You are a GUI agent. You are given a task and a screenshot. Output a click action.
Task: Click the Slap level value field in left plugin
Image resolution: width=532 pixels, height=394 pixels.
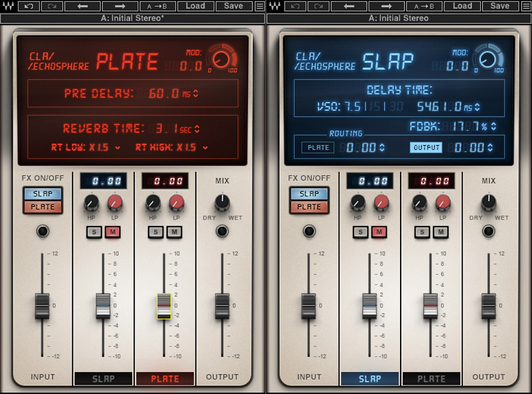(104, 180)
